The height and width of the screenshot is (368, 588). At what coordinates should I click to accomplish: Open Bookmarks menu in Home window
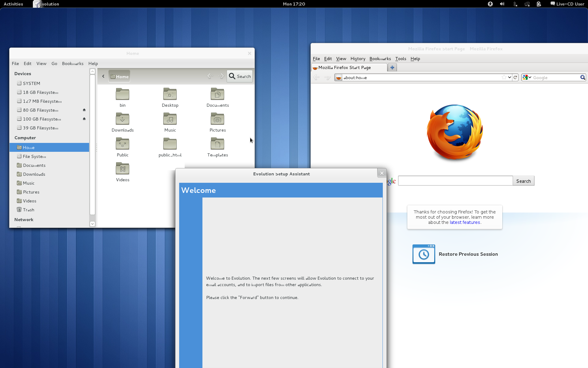click(x=73, y=63)
